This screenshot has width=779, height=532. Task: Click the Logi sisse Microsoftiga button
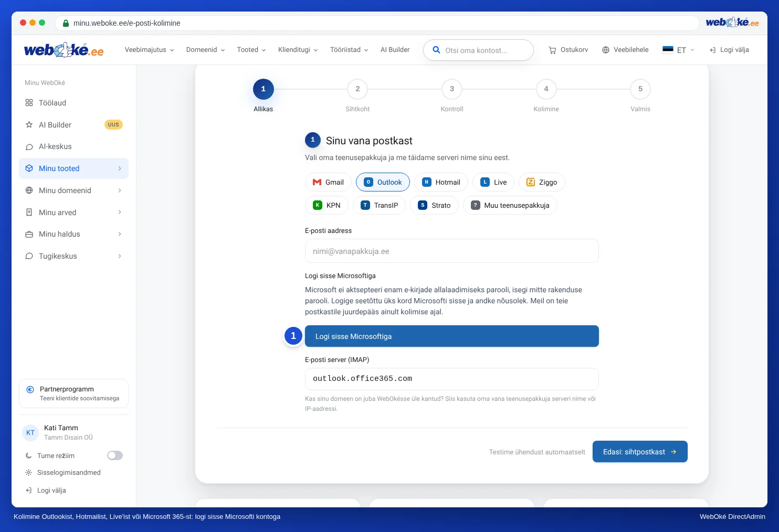pos(452,336)
